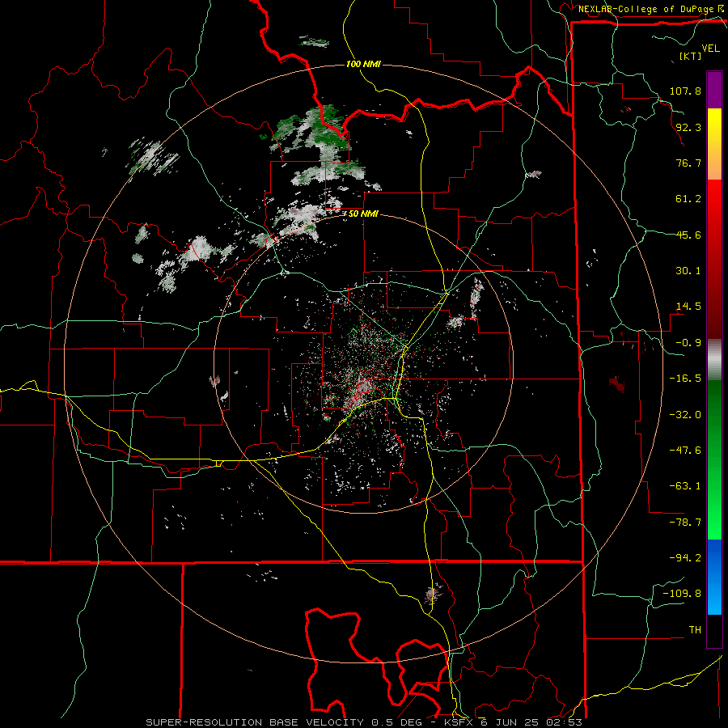Click the "50 NMI" range ring label
Screen dimensions: 728x728
tap(363, 214)
